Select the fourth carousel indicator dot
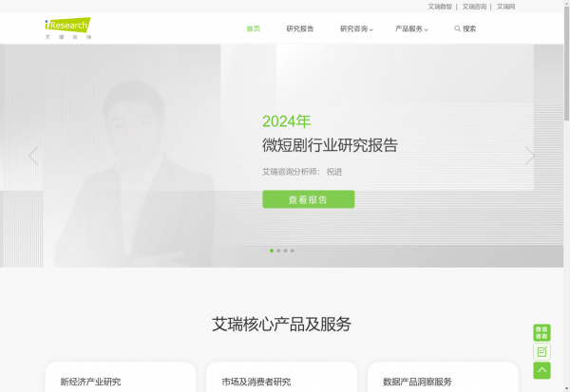The width and height of the screenshot is (570, 392). pos(293,251)
